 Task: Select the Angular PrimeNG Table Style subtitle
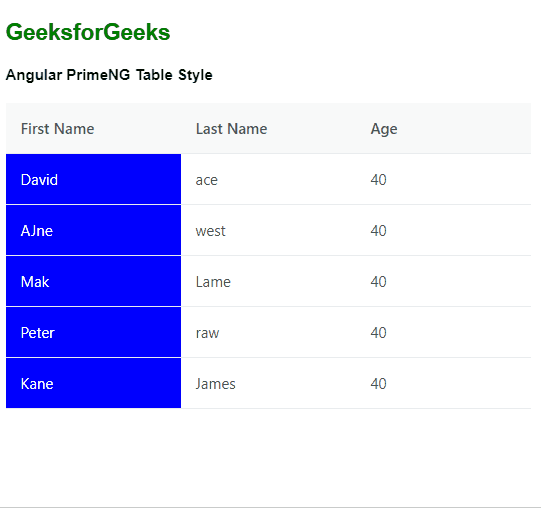pyautogui.click(x=109, y=75)
